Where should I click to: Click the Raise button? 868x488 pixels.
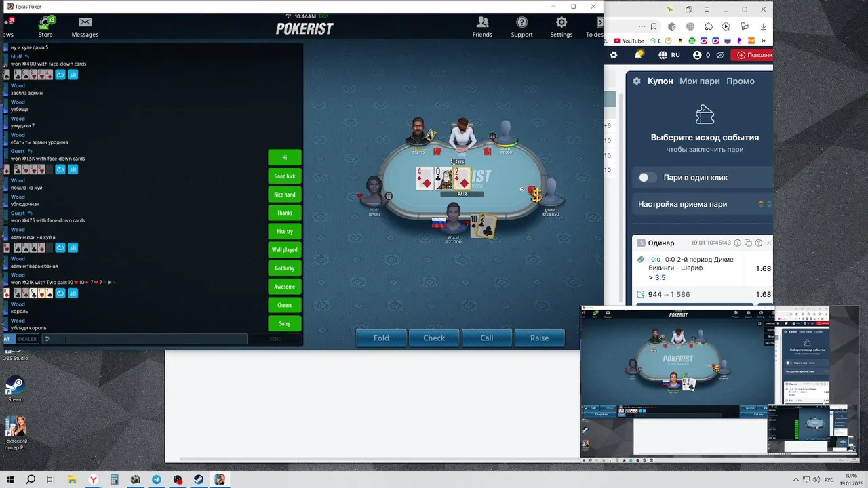point(539,338)
